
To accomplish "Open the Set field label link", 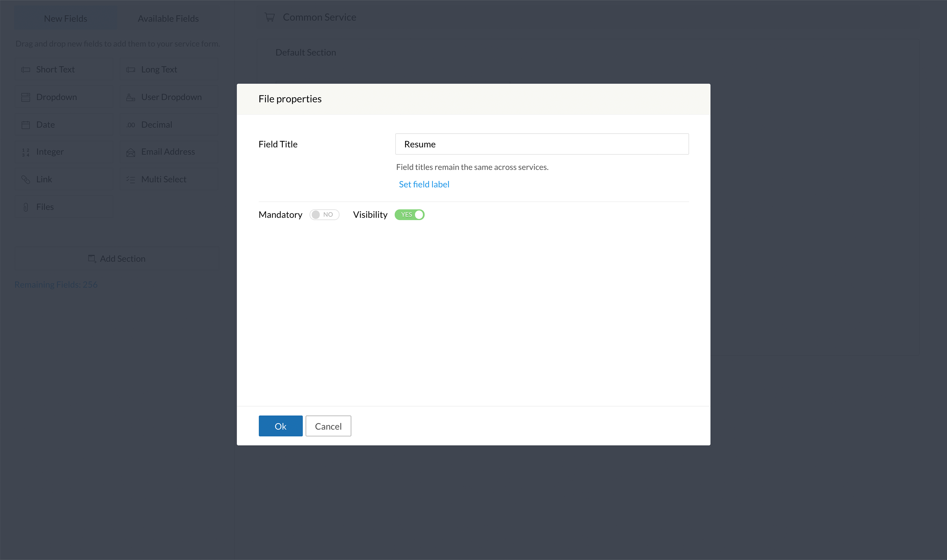I will click(424, 184).
